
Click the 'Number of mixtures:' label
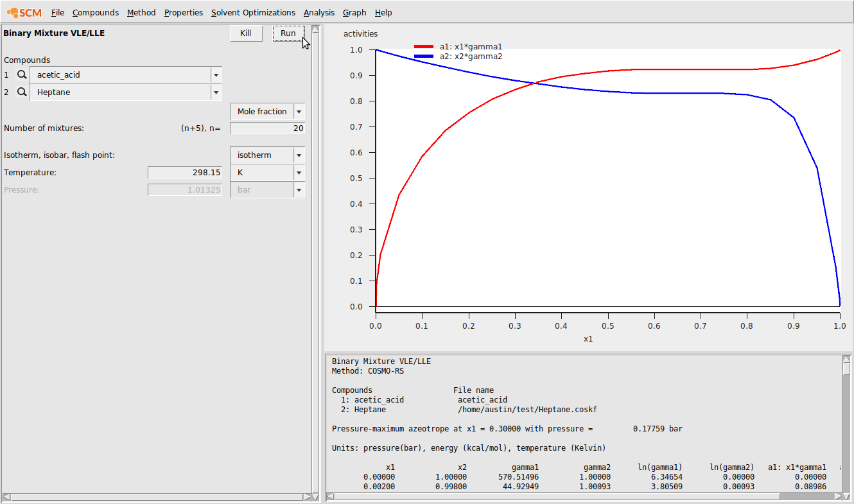[44, 128]
